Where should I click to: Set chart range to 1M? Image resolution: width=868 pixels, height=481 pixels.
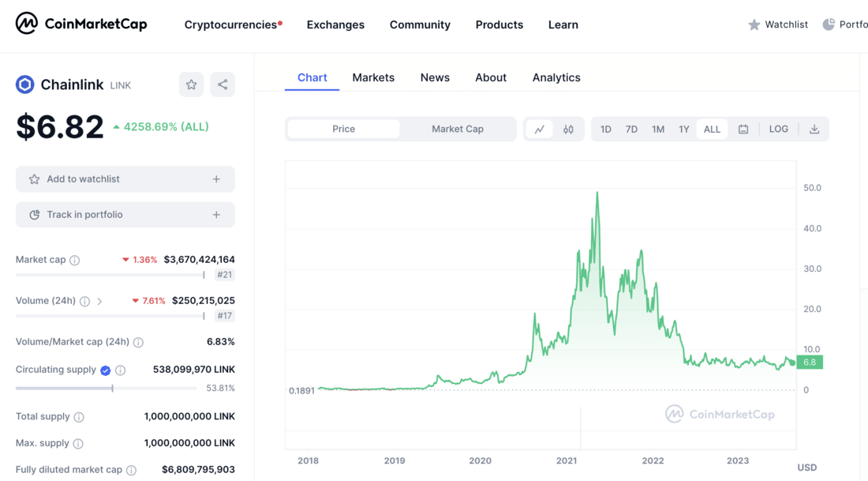click(x=657, y=129)
